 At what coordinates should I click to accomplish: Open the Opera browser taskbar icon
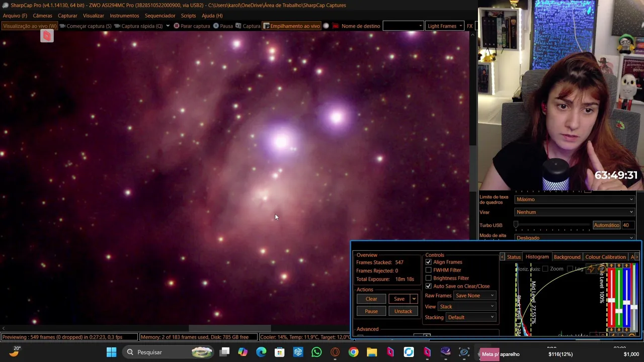(x=335, y=352)
